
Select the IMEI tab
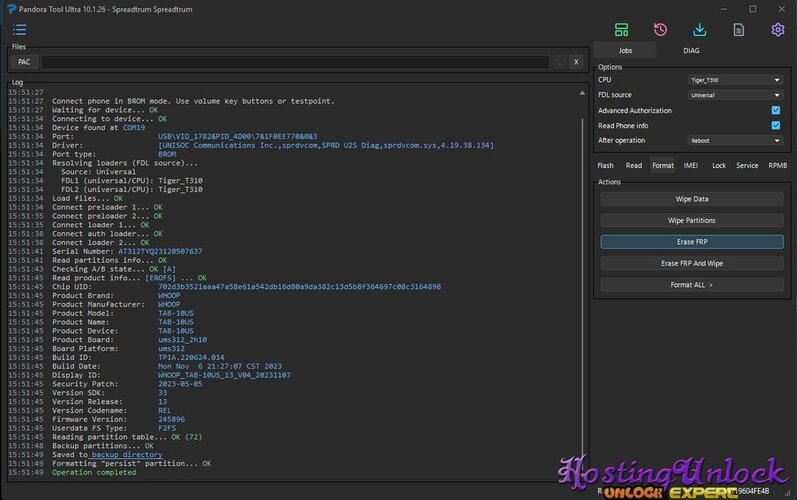coord(691,165)
